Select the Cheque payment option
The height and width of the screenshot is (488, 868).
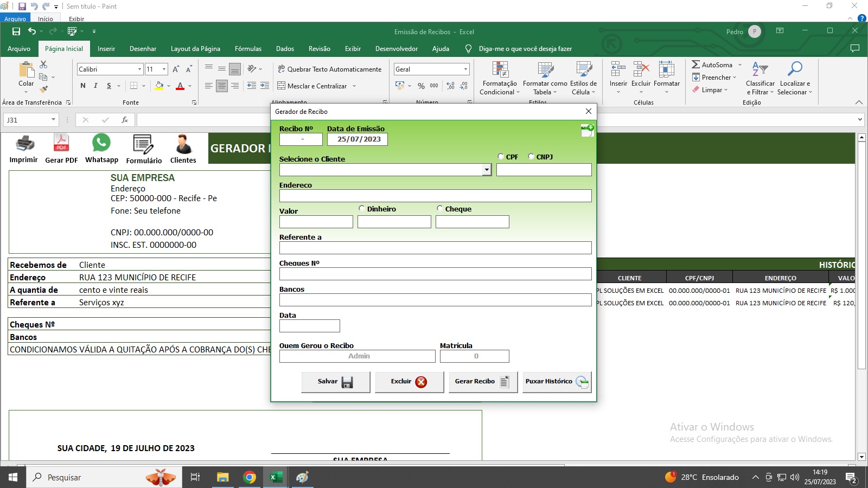coord(440,209)
